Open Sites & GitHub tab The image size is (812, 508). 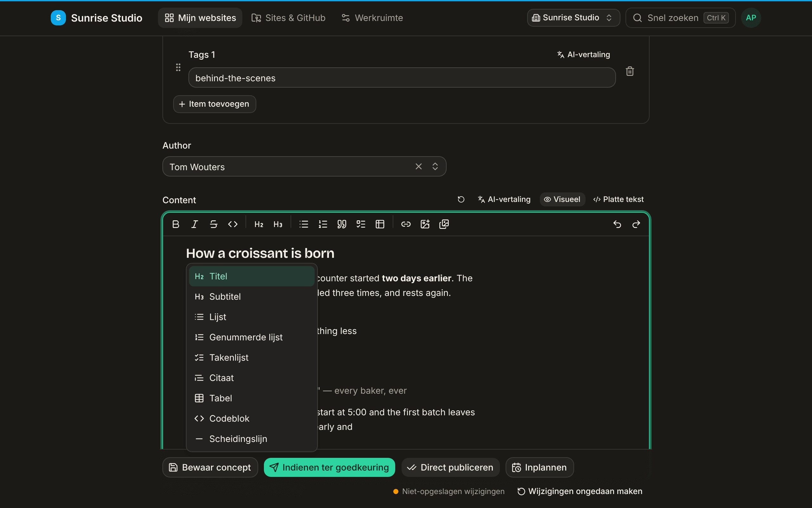(288, 18)
